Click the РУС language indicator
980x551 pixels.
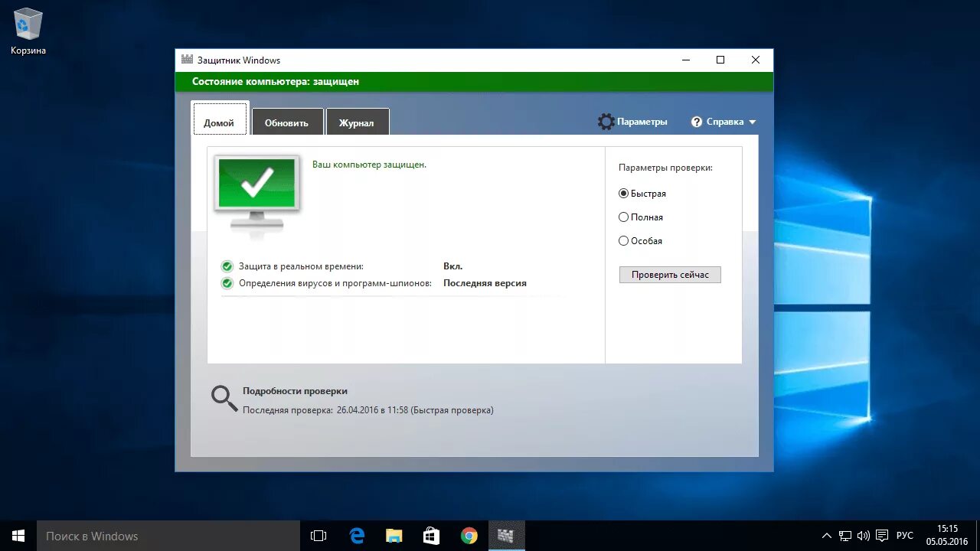click(x=905, y=536)
